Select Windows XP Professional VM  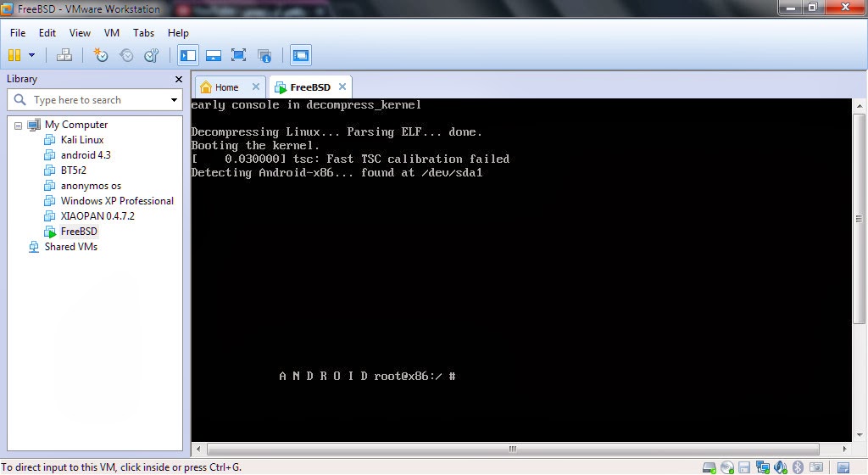pyautogui.click(x=117, y=200)
